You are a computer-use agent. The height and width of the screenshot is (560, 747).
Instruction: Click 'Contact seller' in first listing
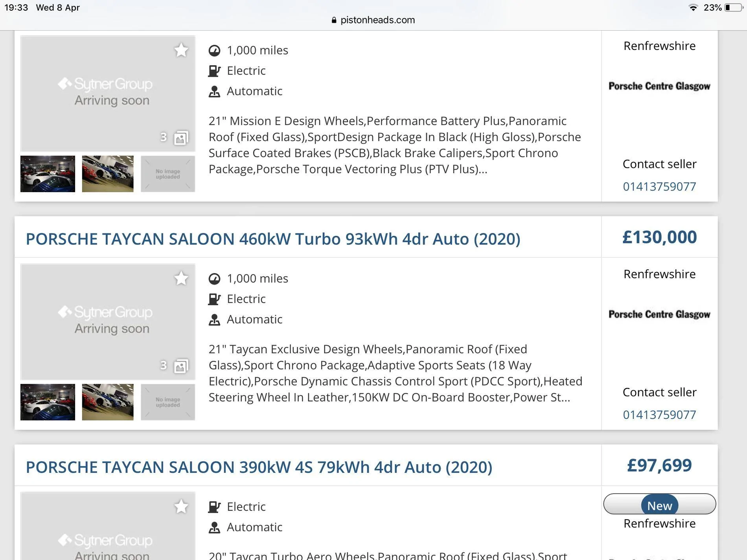tap(659, 164)
